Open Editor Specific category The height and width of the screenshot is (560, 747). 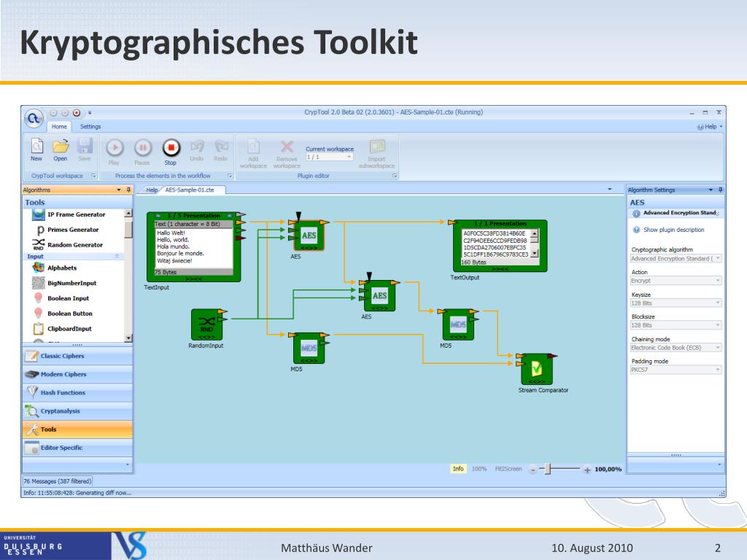point(77,448)
